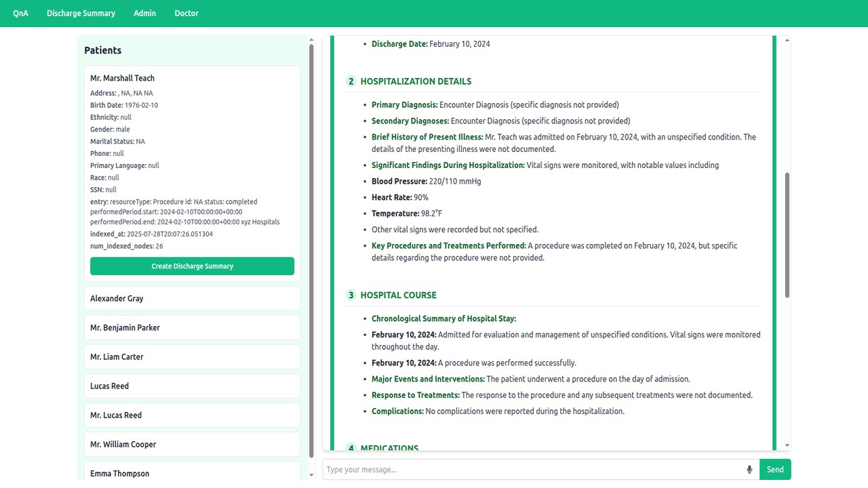Collapse Mr. Marshall Teach's header
Image resolution: width=868 pixels, height=488 pixels.
(123, 78)
